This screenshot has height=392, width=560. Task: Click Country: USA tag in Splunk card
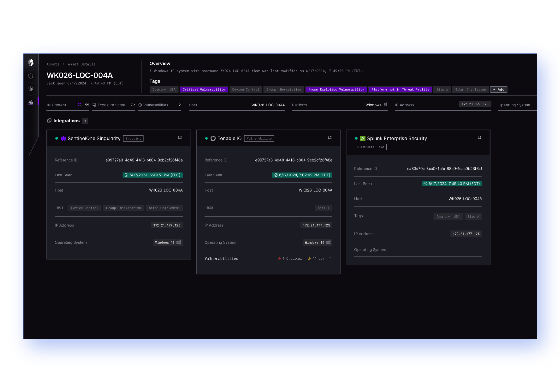[x=448, y=216]
